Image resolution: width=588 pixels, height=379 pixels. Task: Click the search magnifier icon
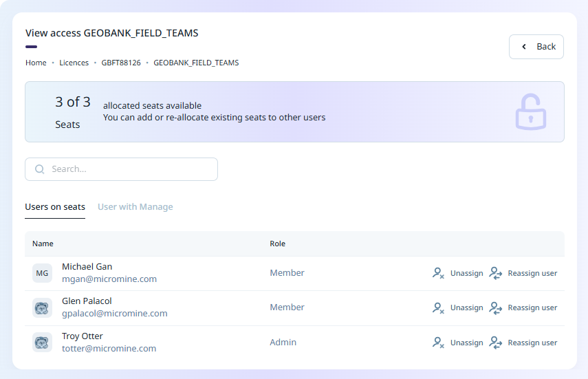40,169
